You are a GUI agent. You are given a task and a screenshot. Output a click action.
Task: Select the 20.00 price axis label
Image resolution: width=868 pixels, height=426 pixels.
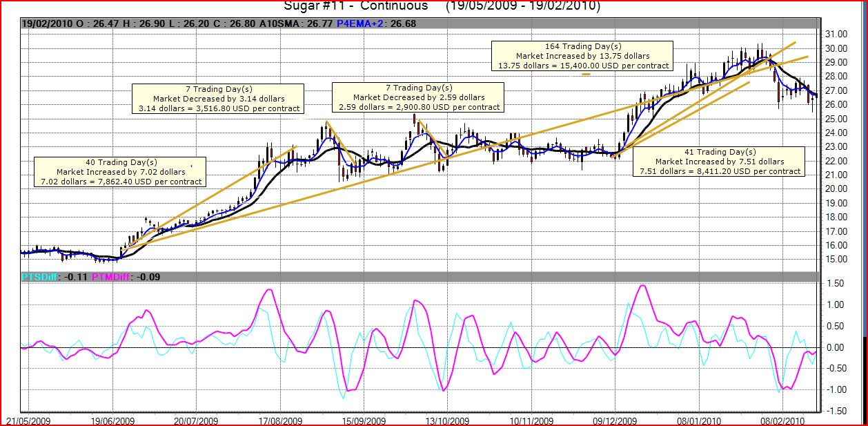tap(836, 189)
